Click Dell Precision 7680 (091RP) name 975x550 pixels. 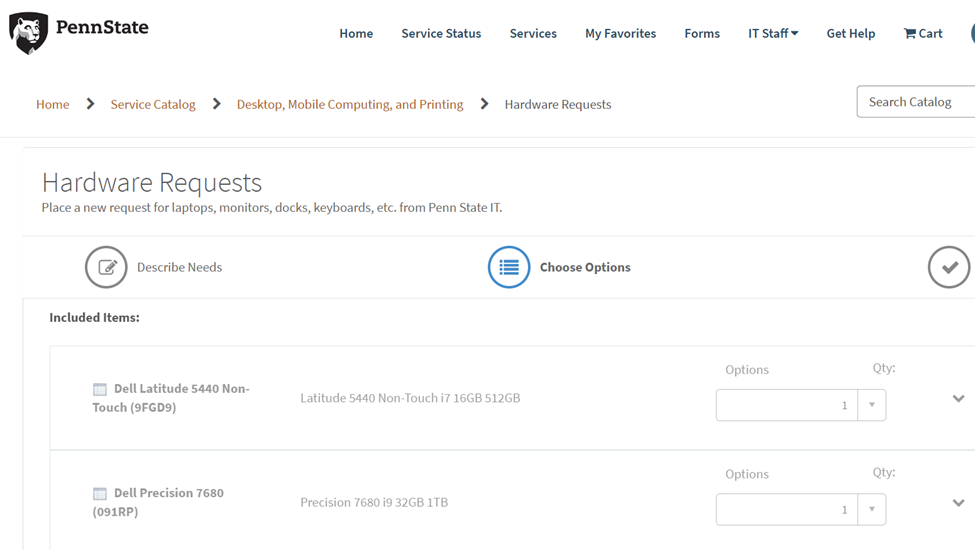pos(158,502)
